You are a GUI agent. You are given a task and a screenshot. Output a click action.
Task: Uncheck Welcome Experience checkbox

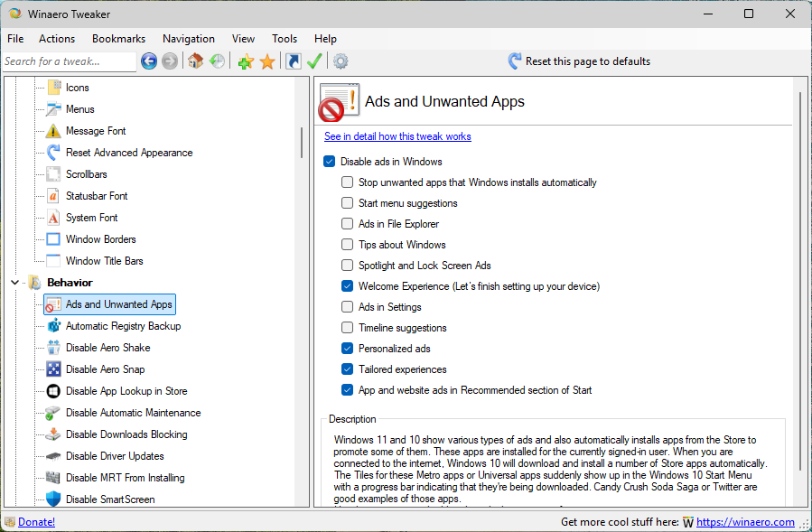pos(347,286)
